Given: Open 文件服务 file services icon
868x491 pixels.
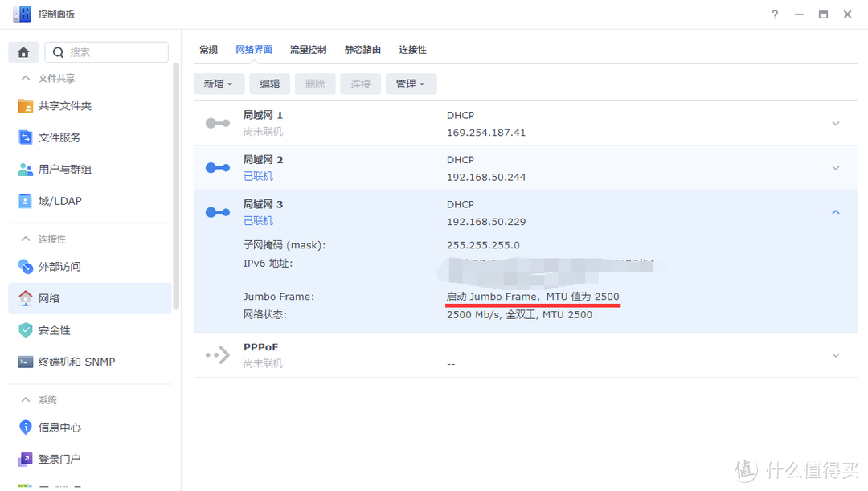Looking at the screenshot, I should pos(26,137).
